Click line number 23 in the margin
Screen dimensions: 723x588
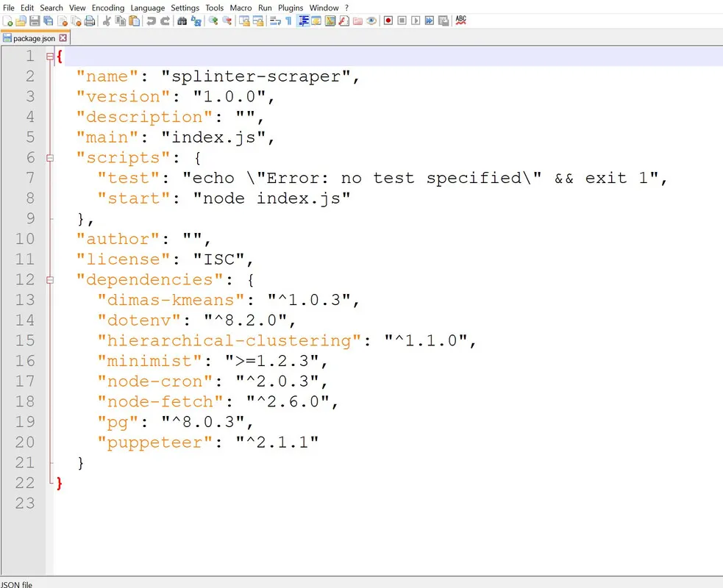(x=25, y=503)
